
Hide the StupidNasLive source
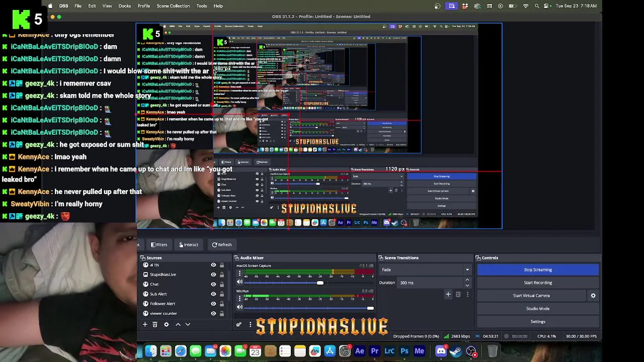(x=213, y=275)
